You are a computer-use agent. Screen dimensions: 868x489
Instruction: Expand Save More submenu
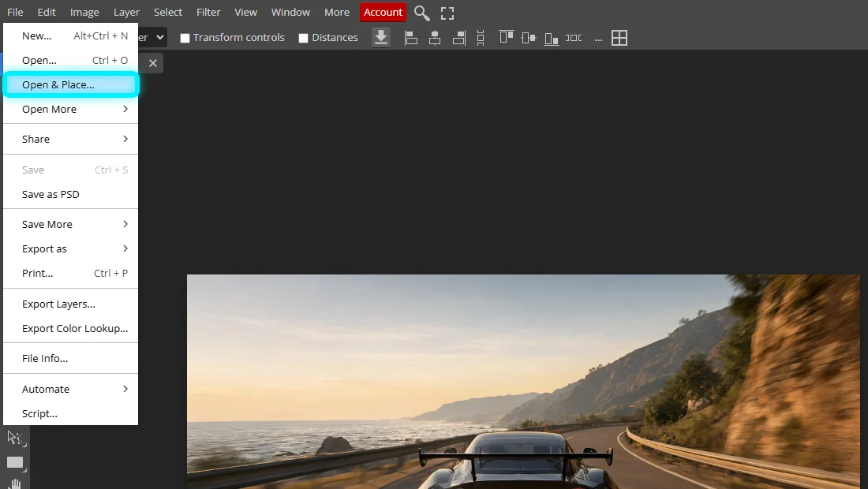coord(71,224)
